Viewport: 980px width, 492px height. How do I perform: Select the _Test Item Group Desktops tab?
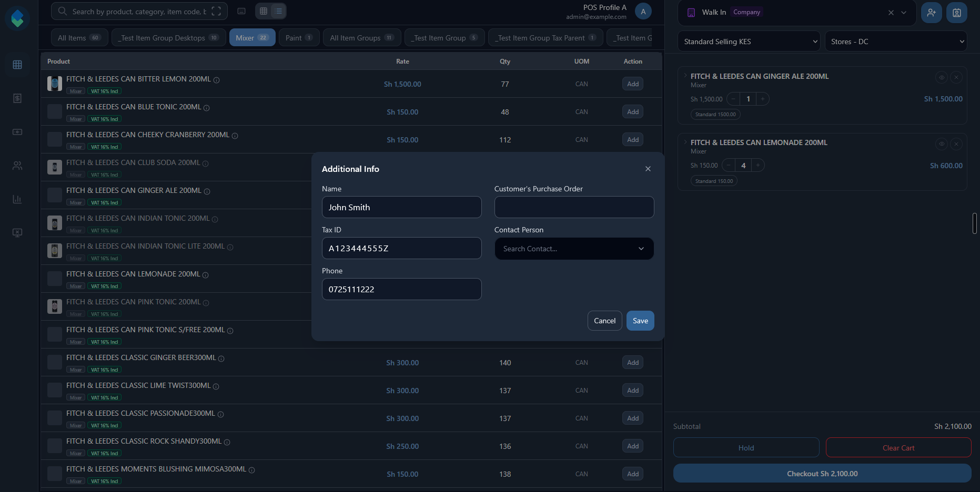169,38
